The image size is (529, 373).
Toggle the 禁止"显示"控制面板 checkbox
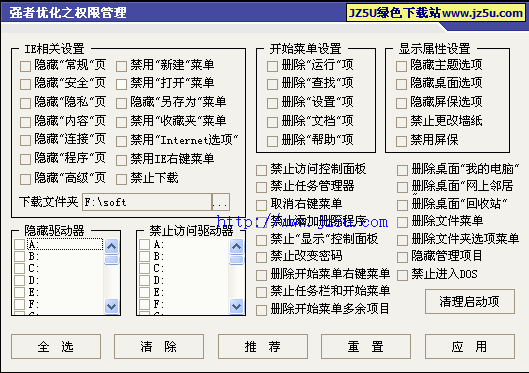tap(261, 240)
